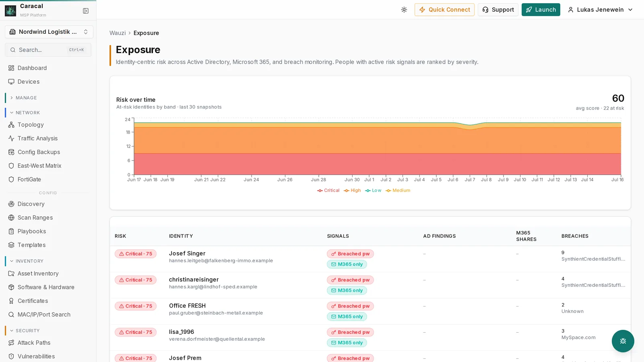
Task: Open Support
Action: pos(498,10)
